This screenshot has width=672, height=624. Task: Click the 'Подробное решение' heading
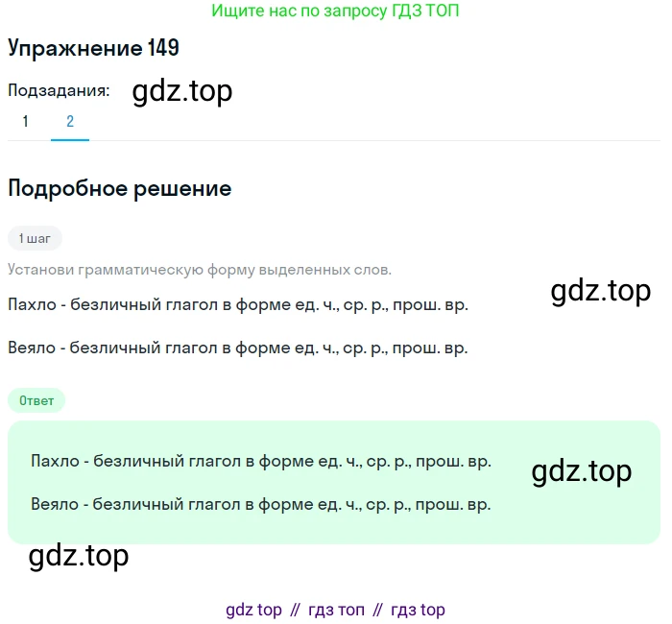120,189
